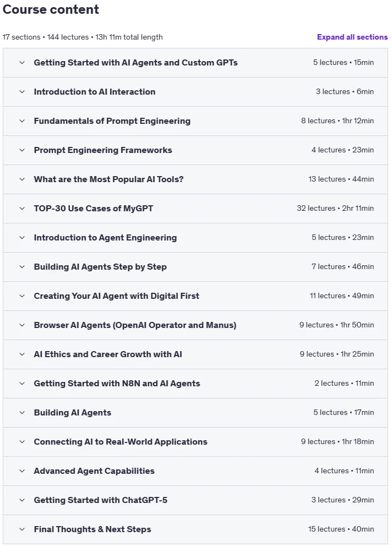Click the Building AI Agents section title
Screen dimensions: 392x547
click(x=73, y=413)
